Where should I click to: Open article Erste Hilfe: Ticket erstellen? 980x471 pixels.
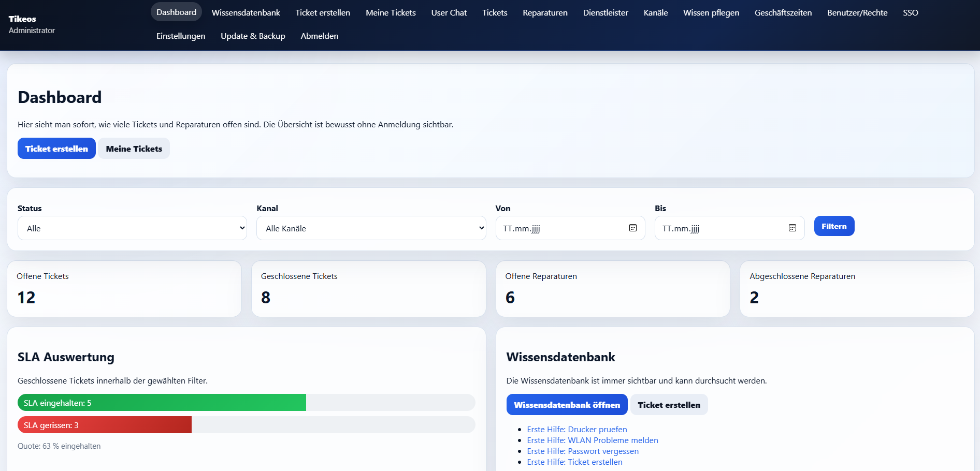[x=574, y=462]
